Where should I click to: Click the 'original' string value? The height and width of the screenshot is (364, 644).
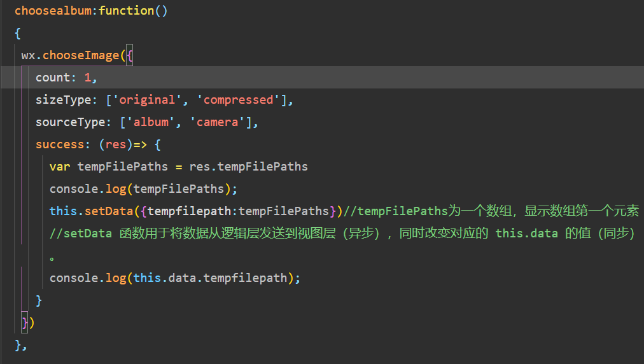point(147,99)
